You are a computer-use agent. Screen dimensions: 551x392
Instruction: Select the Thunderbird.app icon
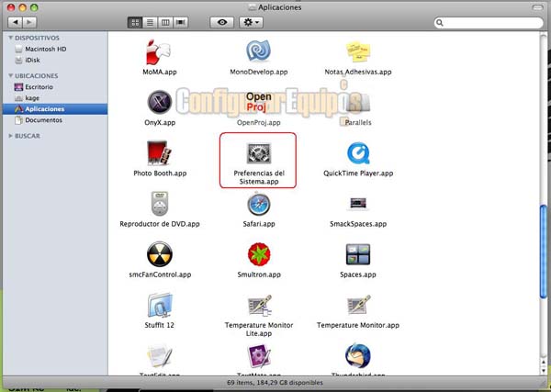point(358,356)
